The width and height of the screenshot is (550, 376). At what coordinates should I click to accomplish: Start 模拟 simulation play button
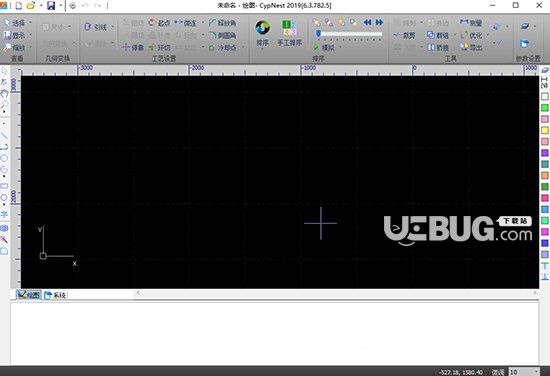tap(316, 47)
